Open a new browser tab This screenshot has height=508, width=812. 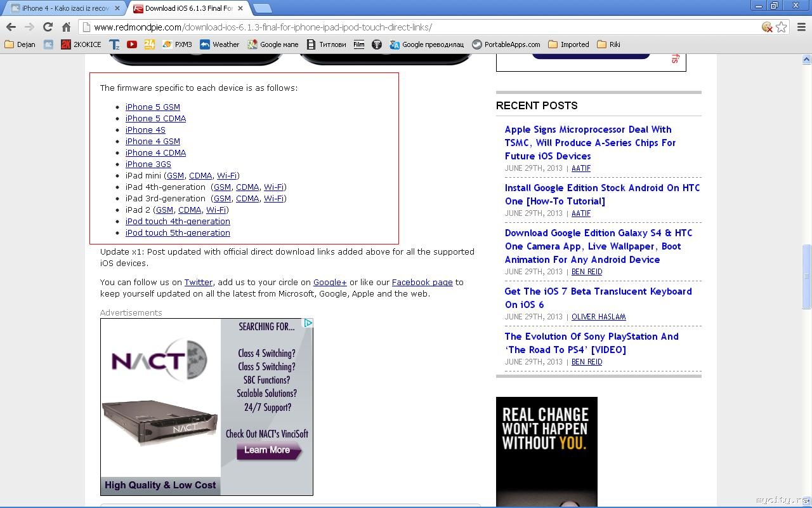[262, 8]
